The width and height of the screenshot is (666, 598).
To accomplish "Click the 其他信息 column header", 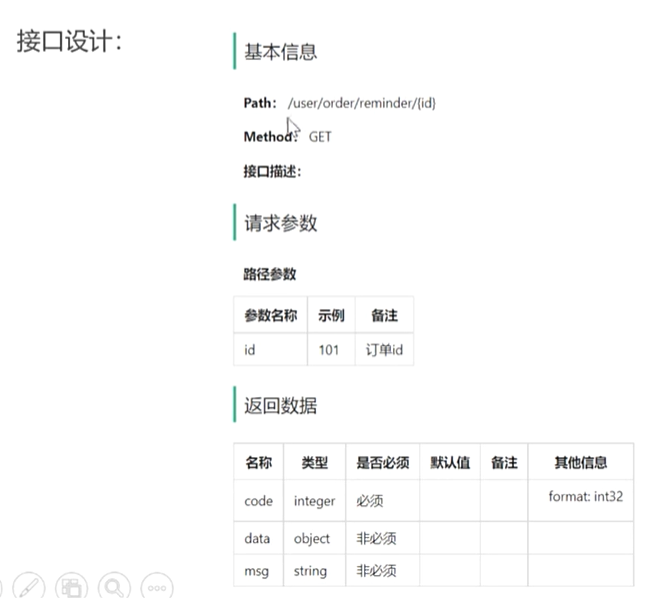I will point(581,463).
